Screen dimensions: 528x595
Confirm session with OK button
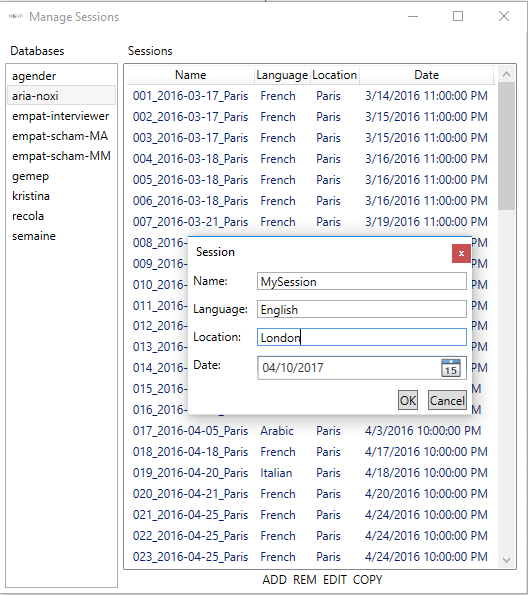pyautogui.click(x=408, y=400)
